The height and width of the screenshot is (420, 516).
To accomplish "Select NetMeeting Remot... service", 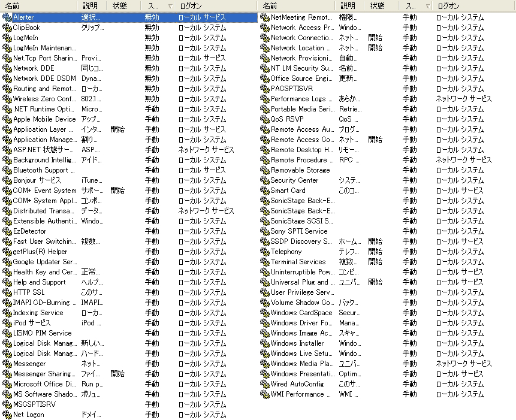I will point(301,17).
